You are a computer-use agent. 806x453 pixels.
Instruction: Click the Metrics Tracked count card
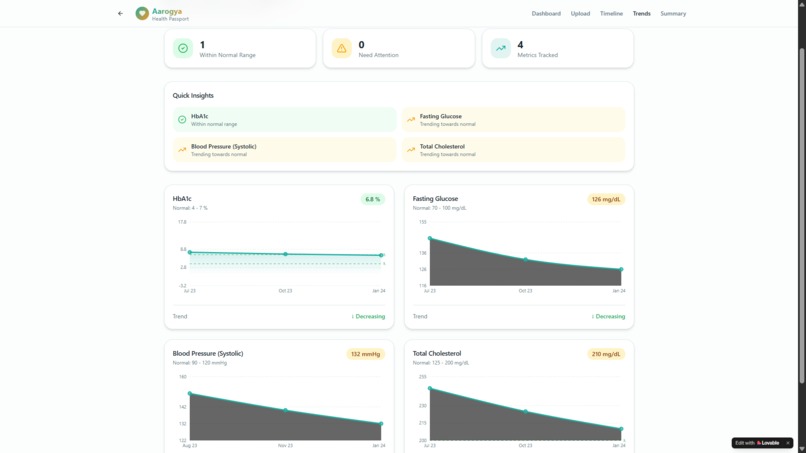tap(558, 48)
